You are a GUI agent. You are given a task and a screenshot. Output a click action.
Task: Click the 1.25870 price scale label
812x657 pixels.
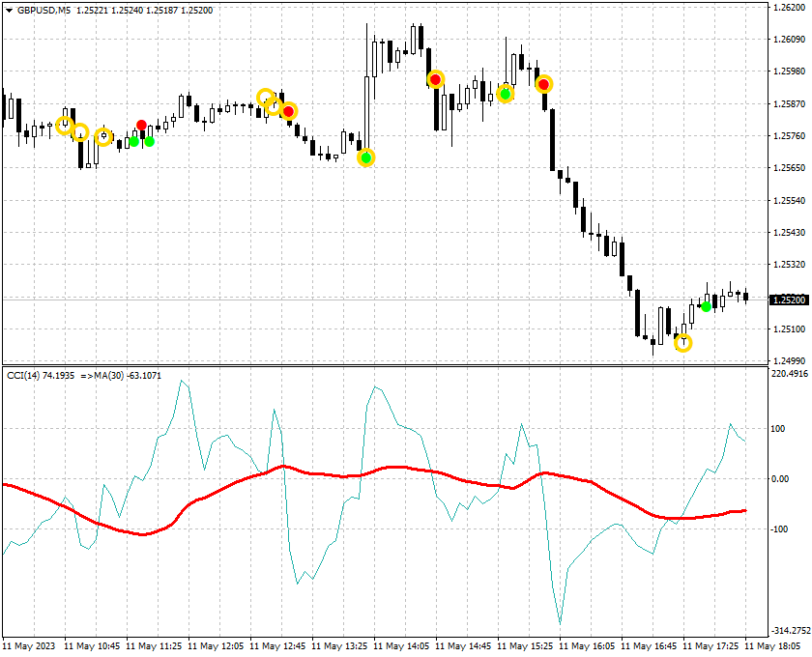click(789, 104)
